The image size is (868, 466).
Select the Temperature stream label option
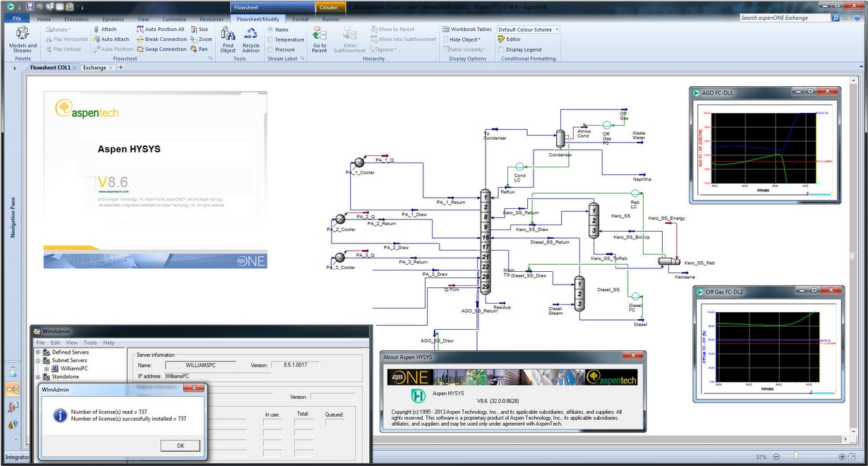[x=286, y=40]
